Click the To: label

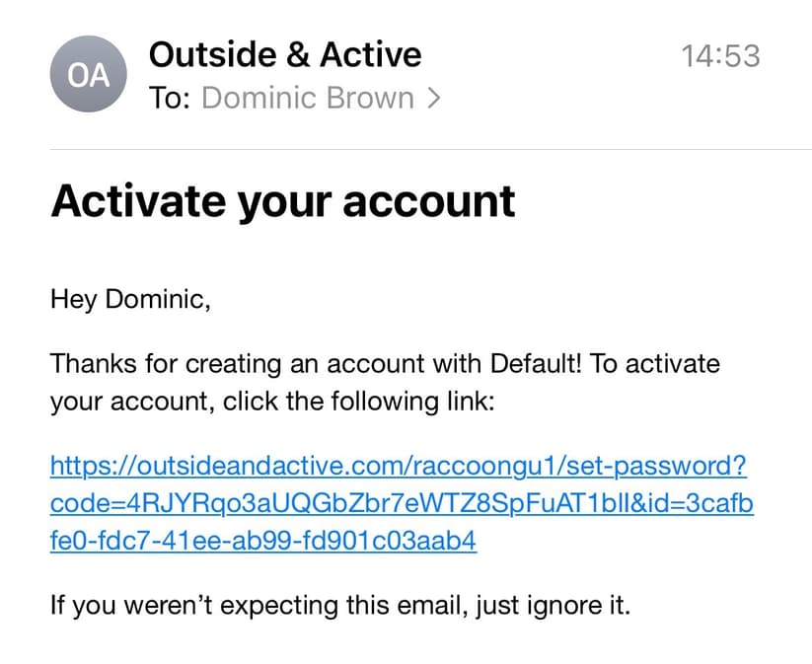coord(170,98)
